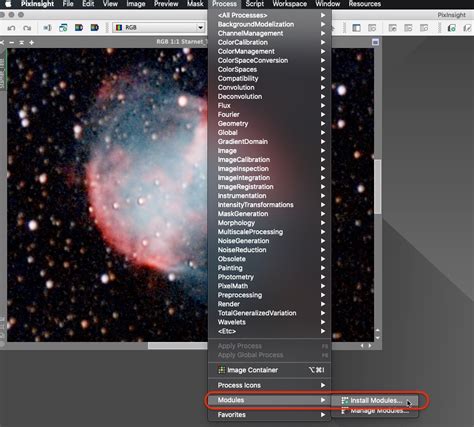474x427 pixels.
Task: Select GradientDomain in the Process menu
Action: pos(269,142)
